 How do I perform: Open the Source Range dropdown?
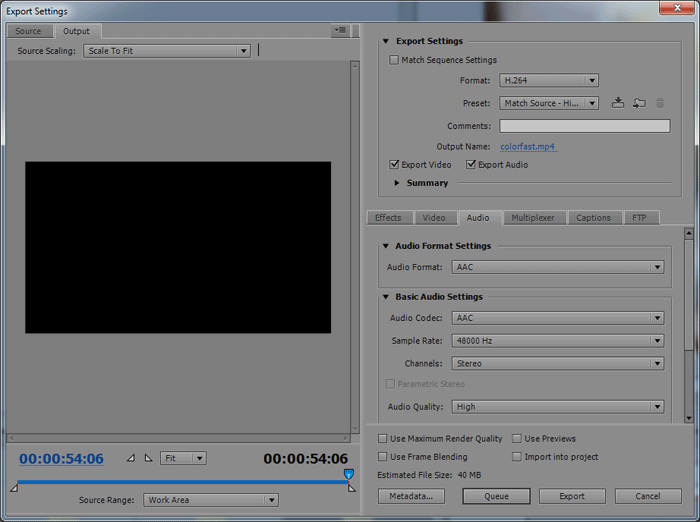pos(211,500)
